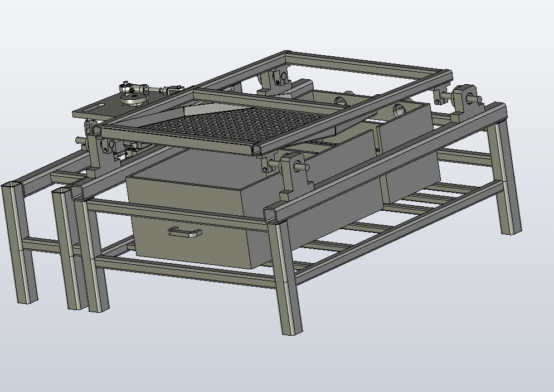Viewport: 554px width, 392px height.
Task: Select the drawer handle on the front box
Action: pos(185,232)
